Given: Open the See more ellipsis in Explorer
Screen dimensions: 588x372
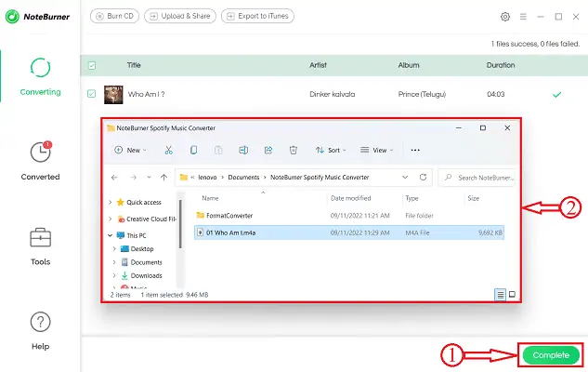Looking at the screenshot, I should (x=415, y=150).
